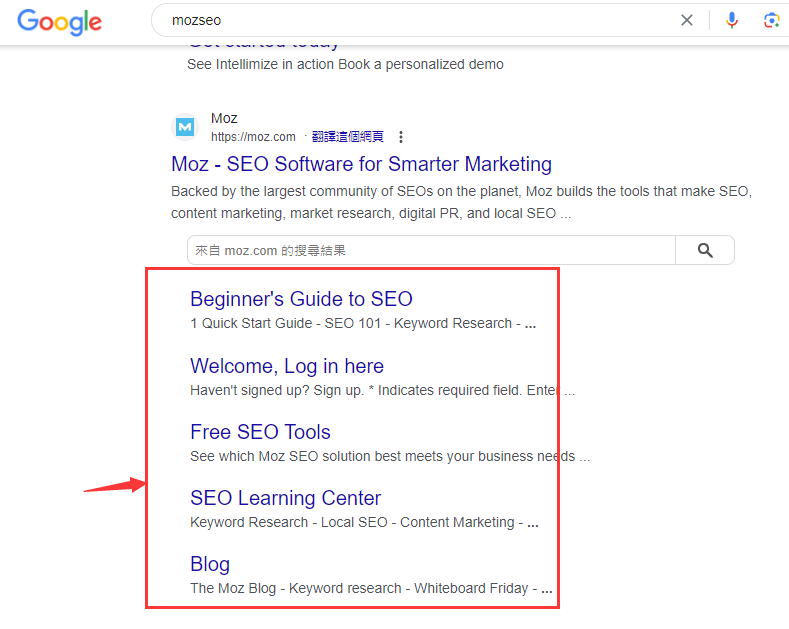
Task: Click the Google logo
Action: (59, 21)
